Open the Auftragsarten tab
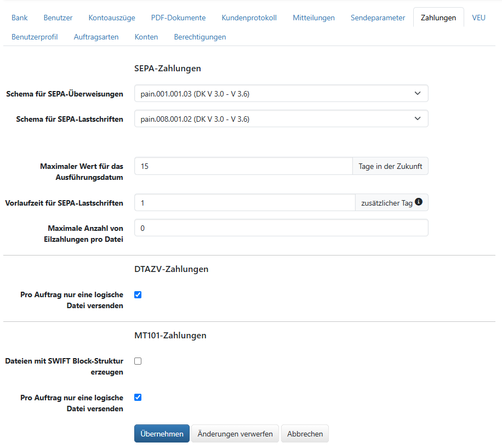The image size is (502, 448). click(x=96, y=37)
